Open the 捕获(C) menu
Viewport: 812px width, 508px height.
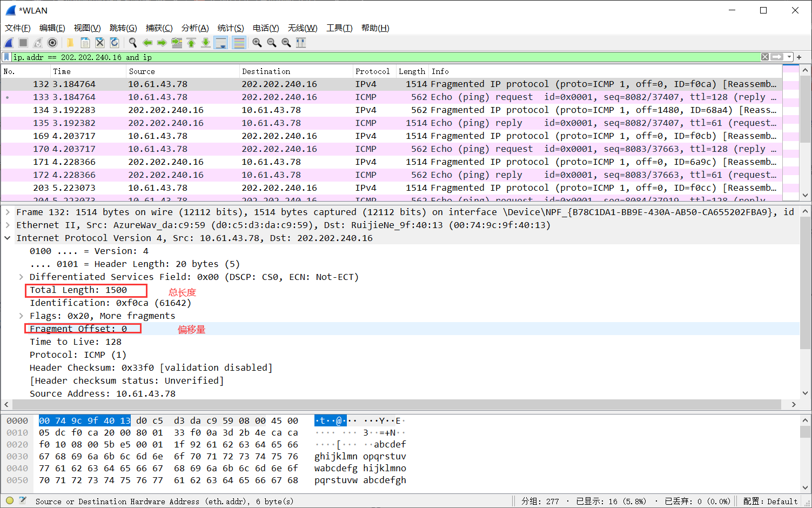point(159,28)
